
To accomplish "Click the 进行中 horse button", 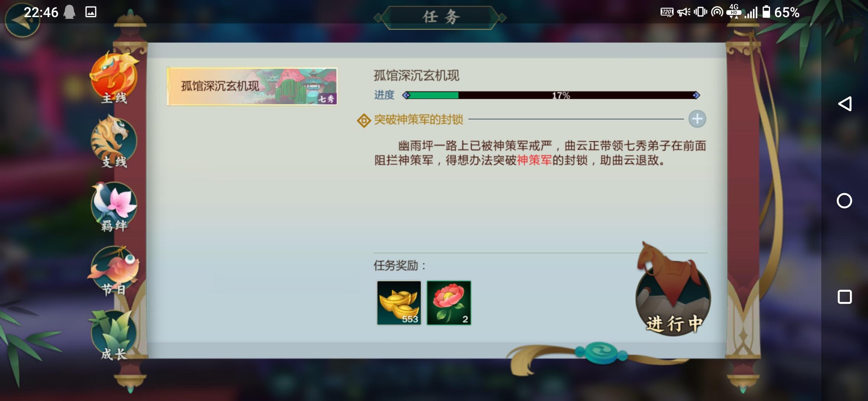I will tap(673, 290).
